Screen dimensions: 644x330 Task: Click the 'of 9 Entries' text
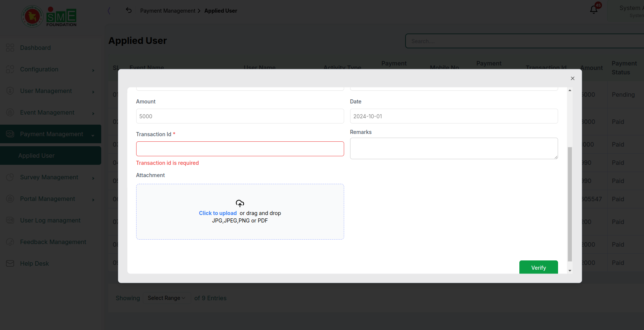pyautogui.click(x=210, y=298)
